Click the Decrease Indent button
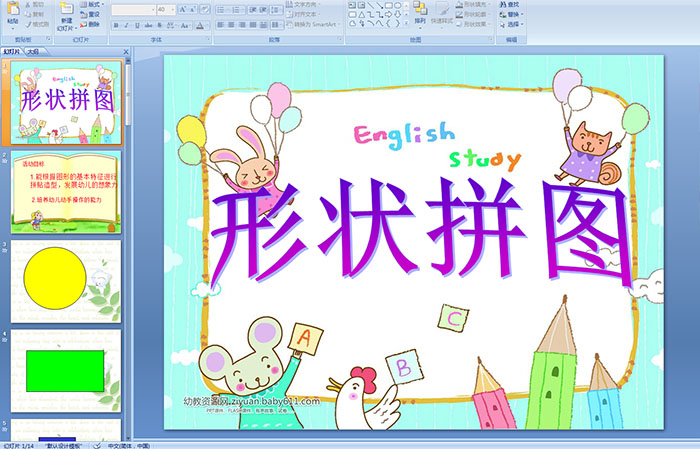The image size is (700, 449). click(x=253, y=10)
